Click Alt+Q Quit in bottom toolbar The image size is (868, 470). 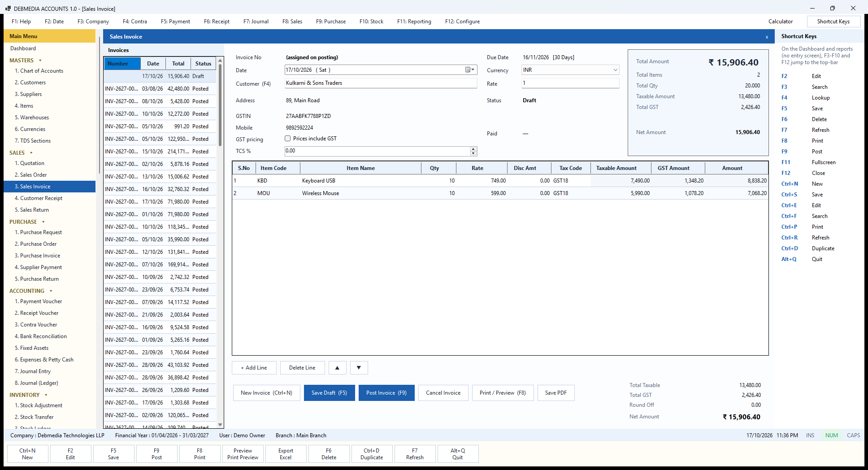tap(458, 454)
